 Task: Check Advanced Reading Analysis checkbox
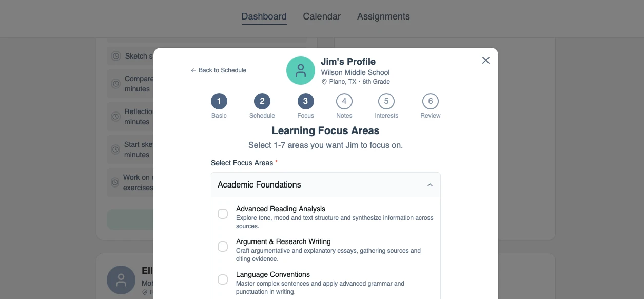click(x=223, y=214)
